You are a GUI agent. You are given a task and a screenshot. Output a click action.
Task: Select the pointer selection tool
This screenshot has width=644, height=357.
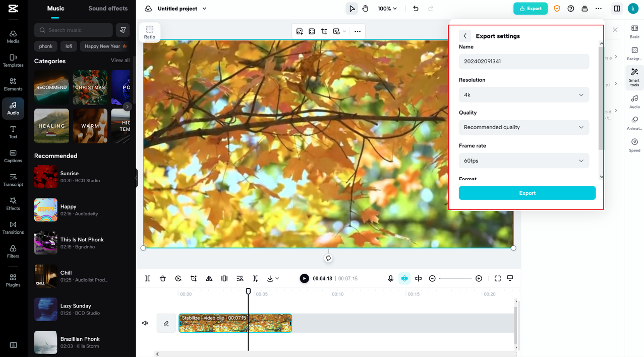352,9
